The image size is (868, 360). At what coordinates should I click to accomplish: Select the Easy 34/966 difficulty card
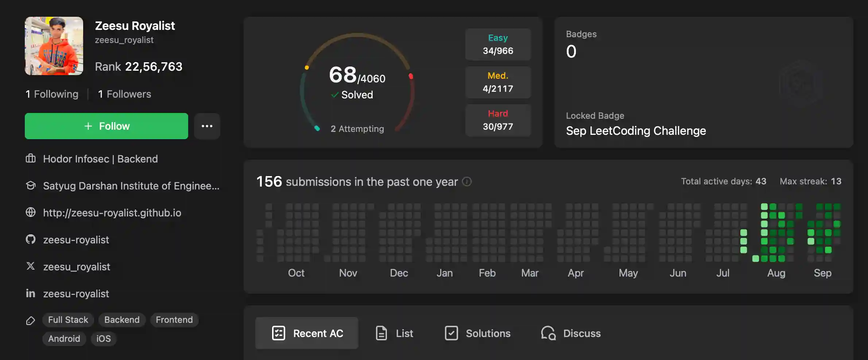[498, 44]
